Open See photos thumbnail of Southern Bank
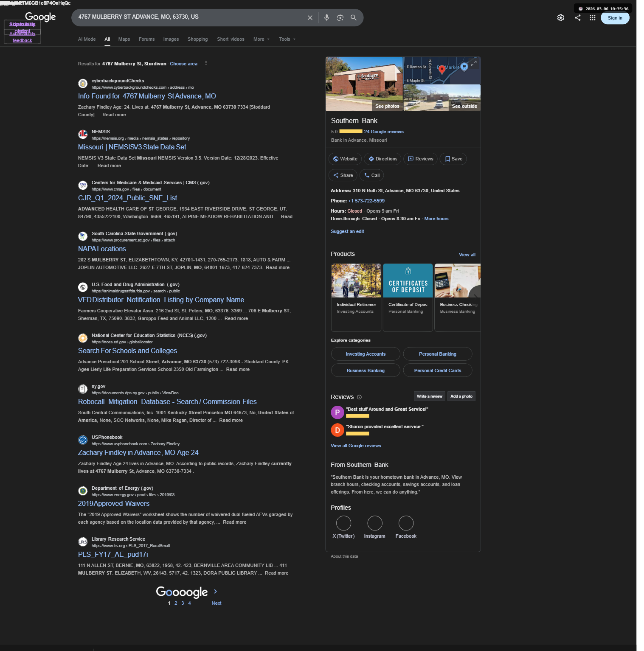Viewport: 644px width, 651px height. [364, 84]
